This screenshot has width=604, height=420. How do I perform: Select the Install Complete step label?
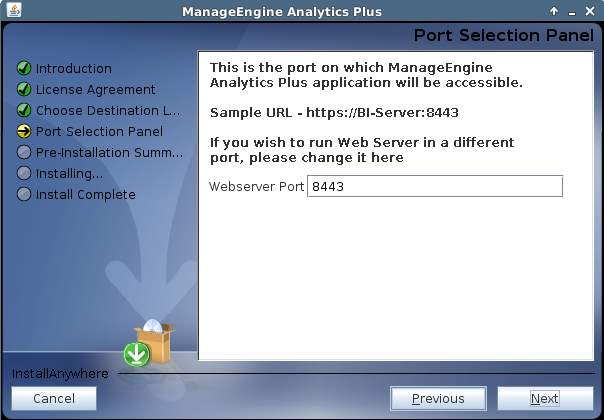86,195
